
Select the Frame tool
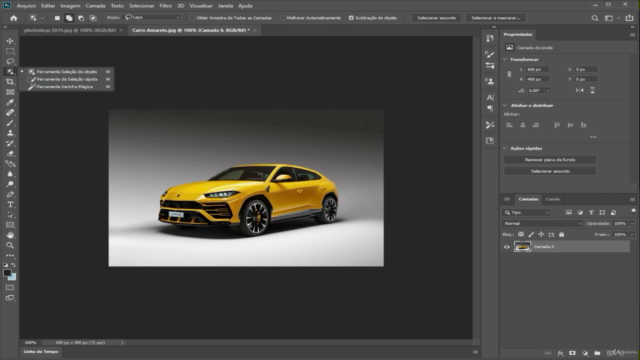tap(10, 92)
